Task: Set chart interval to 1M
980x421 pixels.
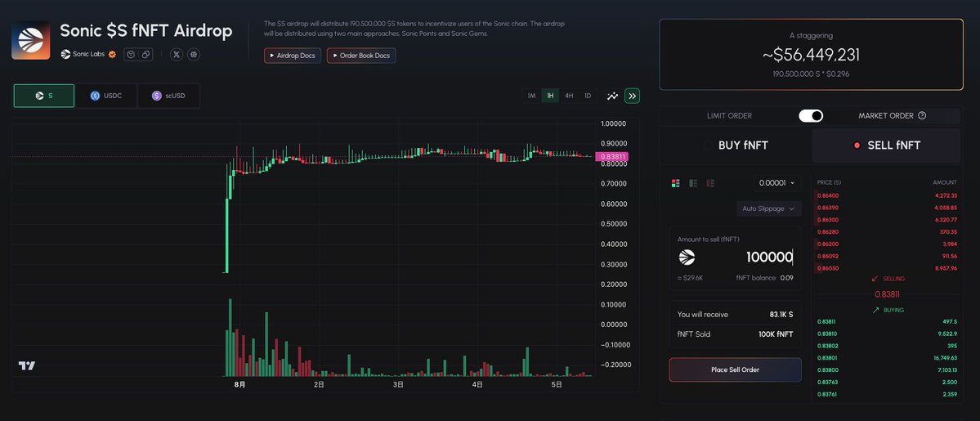Action: 531,96
